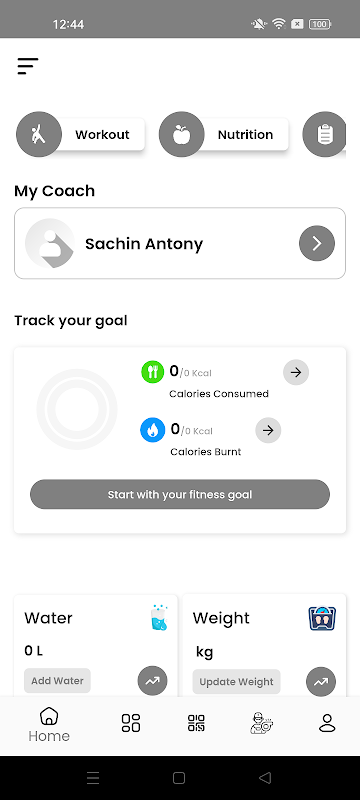
Task: Tap the Add Water button
Action: pos(57,681)
